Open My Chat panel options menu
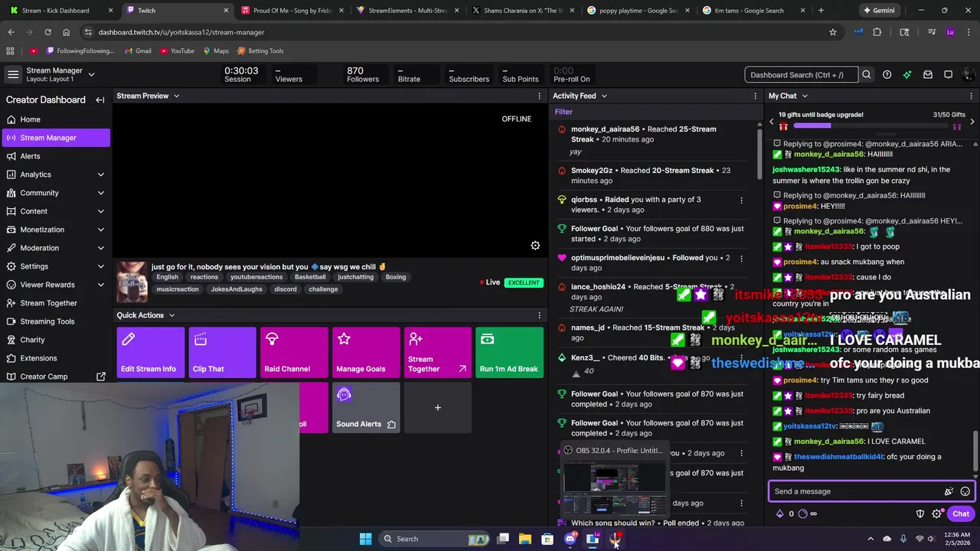The width and height of the screenshot is (980, 551). tap(972, 96)
